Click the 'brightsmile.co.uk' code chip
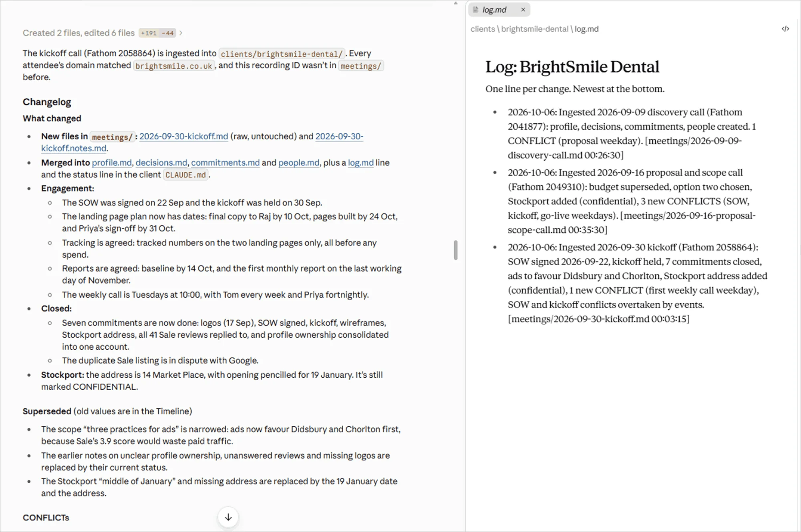 click(x=174, y=66)
